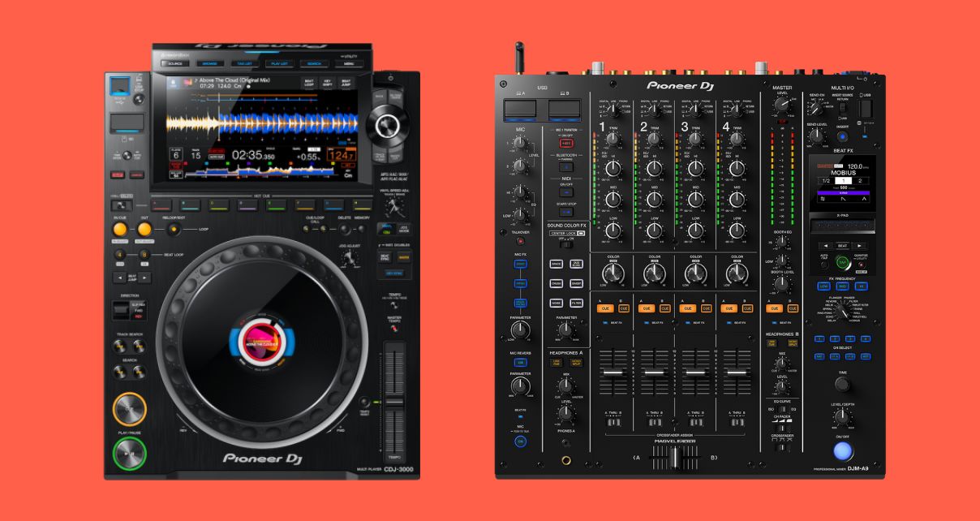
Task: Open the SOURCE tab above the CDJ screen
Action: pyautogui.click(x=174, y=62)
